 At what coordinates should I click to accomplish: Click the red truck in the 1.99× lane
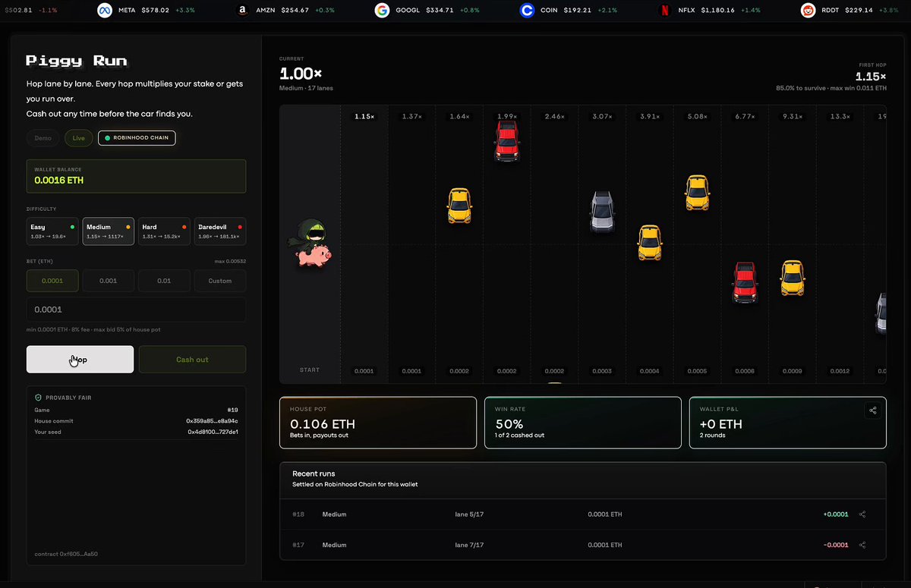pyautogui.click(x=506, y=140)
